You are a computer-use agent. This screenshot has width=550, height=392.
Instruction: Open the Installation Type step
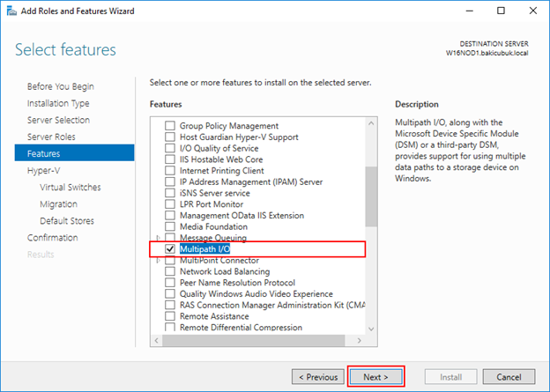click(58, 103)
